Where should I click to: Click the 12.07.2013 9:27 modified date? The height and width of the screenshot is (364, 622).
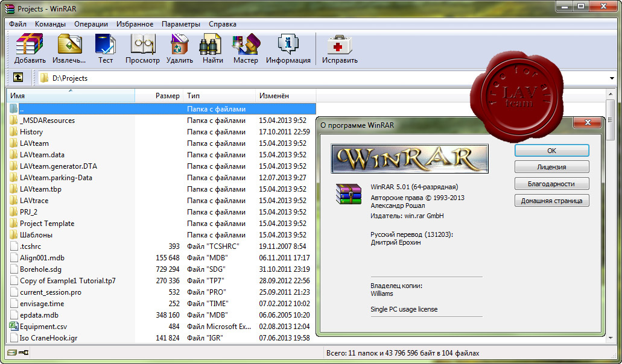coord(282,177)
